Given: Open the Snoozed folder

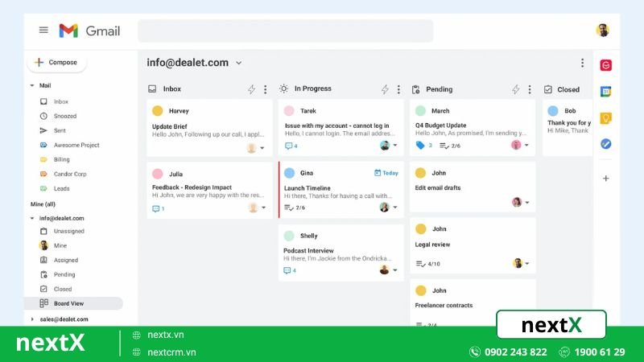Looking at the screenshot, I should click(65, 116).
